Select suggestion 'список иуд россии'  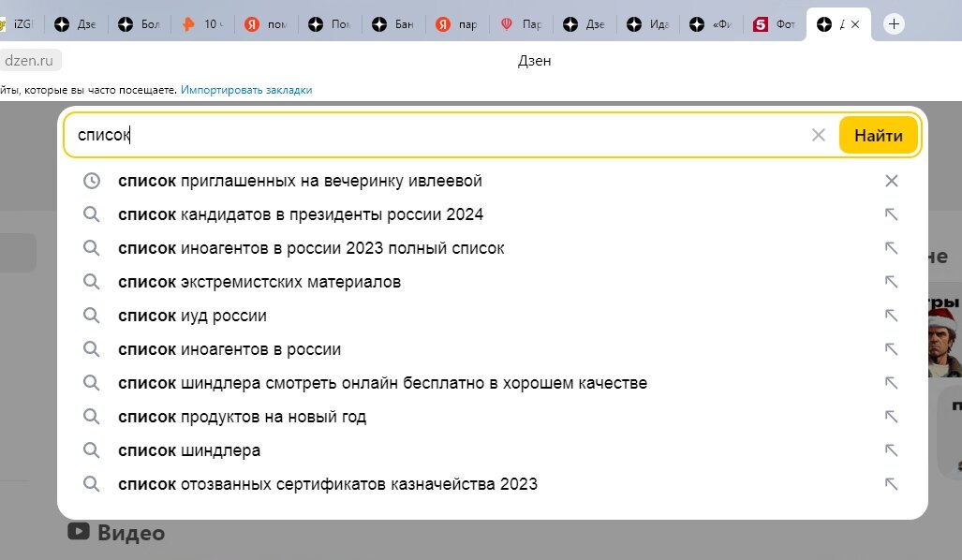(x=192, y=316)
